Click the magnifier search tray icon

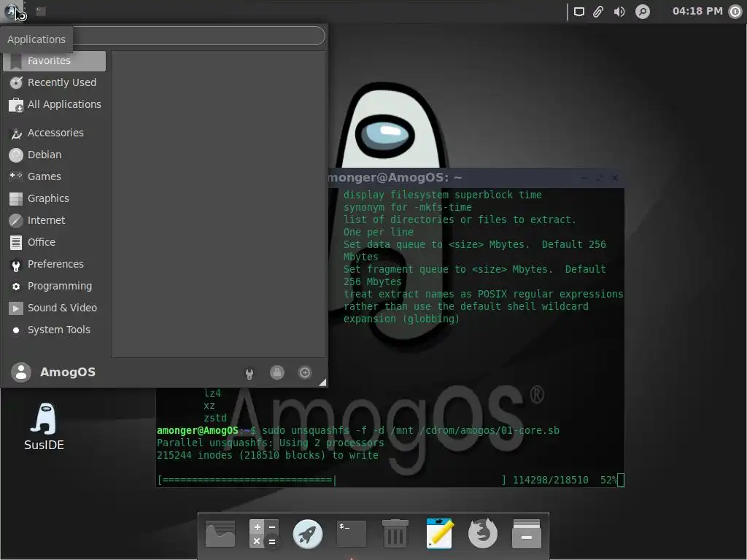[643, 12]
